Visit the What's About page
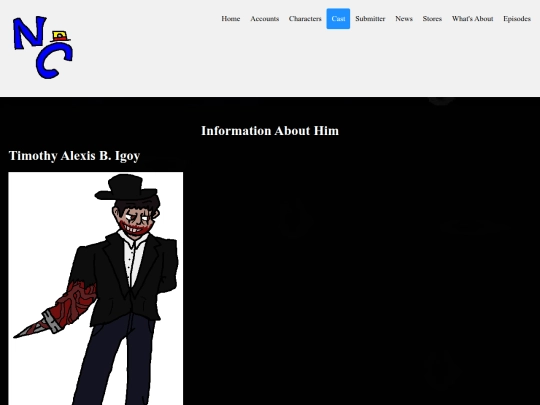540x405 pixels. [x=472, y=19]
